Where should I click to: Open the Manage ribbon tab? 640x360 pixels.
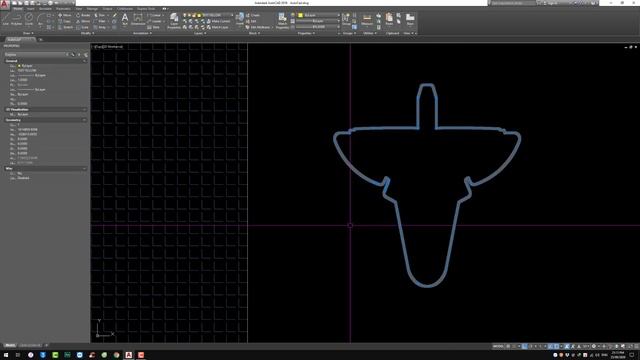point(92,9)
